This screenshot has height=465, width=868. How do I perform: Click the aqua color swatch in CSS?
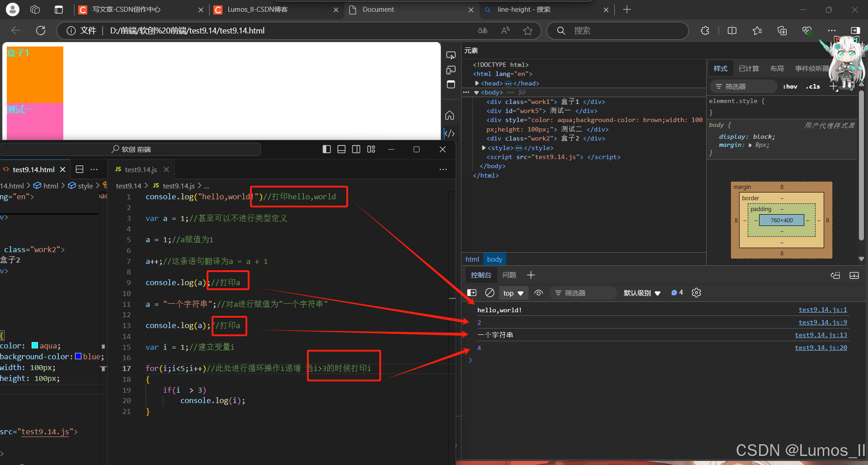coord(35,346)
